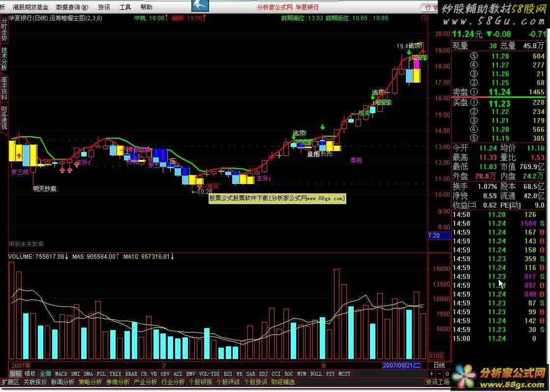
Task: Show the FSL indicator
Action: [x=101, y=374]
